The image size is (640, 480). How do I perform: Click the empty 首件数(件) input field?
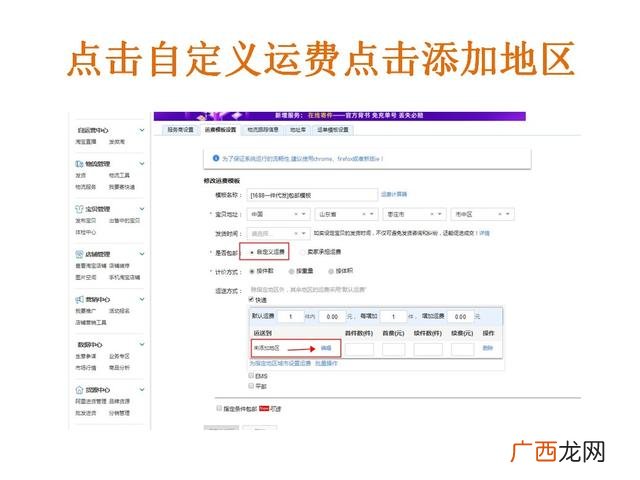pyautogui.click(x=359, y=349)
